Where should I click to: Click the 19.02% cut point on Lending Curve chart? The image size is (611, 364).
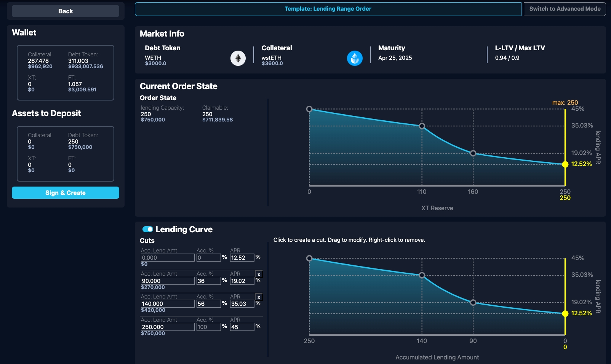[x=473, y=303]
